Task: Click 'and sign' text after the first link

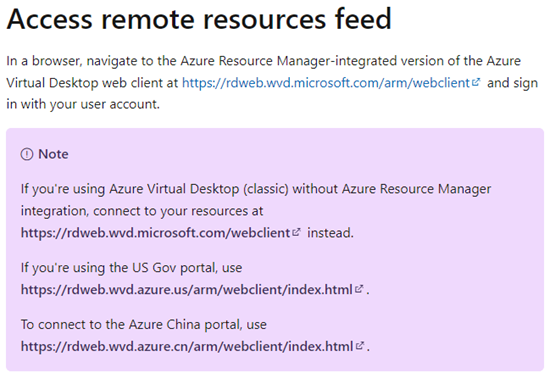Action: click(512, 83)
